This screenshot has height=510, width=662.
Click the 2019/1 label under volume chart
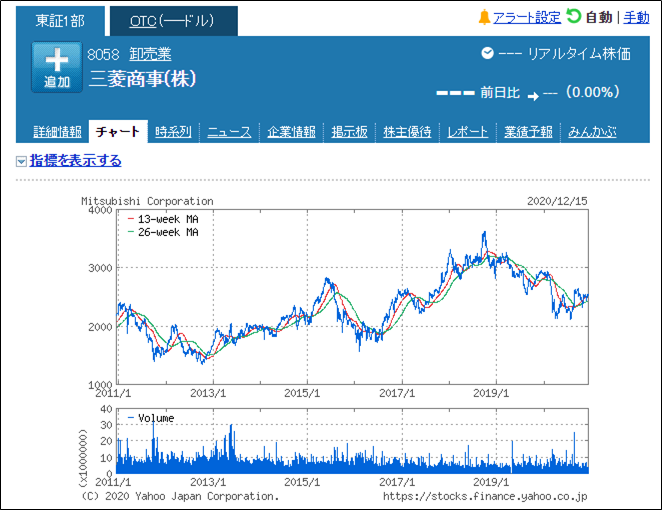[491, 482]
